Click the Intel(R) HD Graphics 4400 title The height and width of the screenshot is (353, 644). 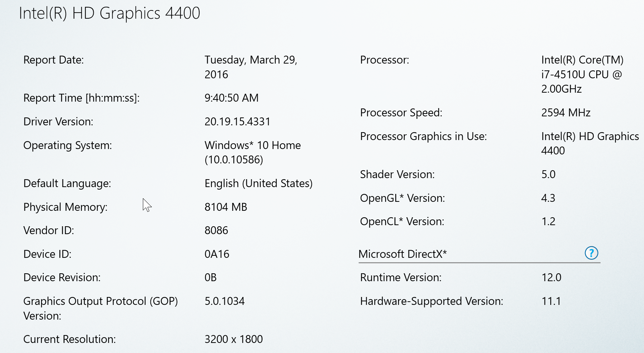pos(109,13)
